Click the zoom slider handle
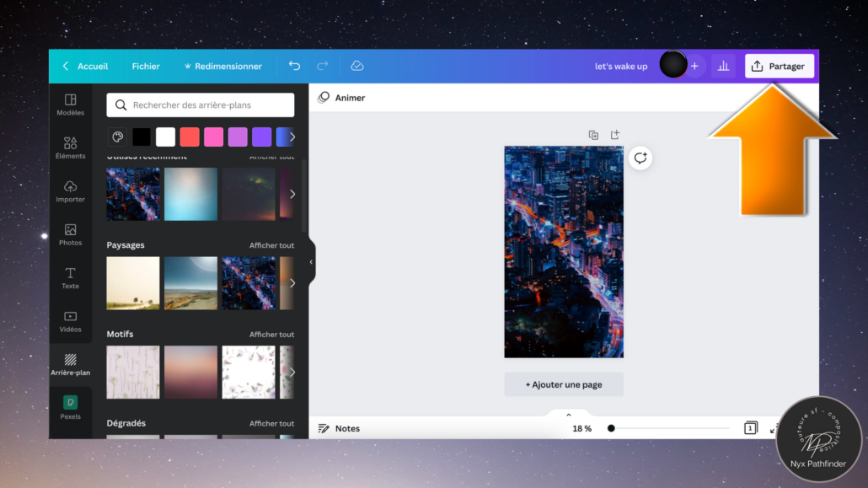 coord(611,428)
